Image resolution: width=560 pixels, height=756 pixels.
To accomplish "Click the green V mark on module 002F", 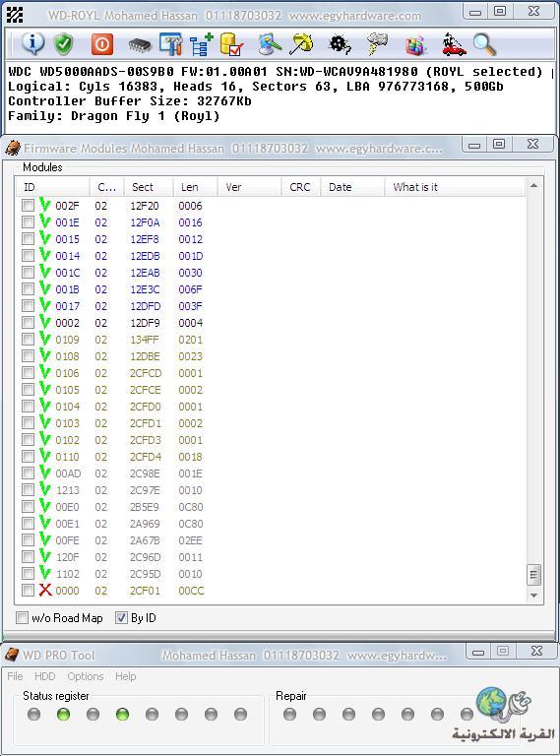I will (45, 205).
